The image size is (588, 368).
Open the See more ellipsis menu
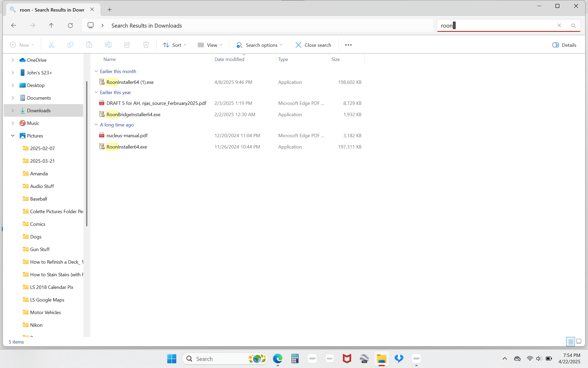pos(348,45)
